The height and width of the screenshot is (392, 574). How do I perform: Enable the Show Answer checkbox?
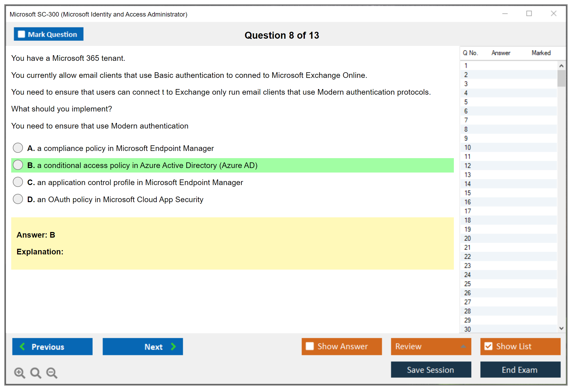(310, 346)
